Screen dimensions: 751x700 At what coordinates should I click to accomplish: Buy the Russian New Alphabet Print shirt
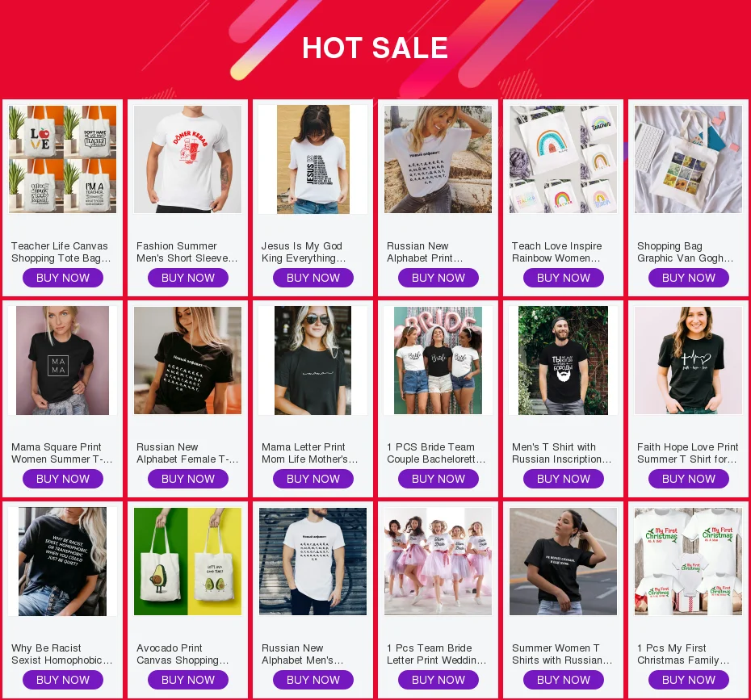[438, 278]
